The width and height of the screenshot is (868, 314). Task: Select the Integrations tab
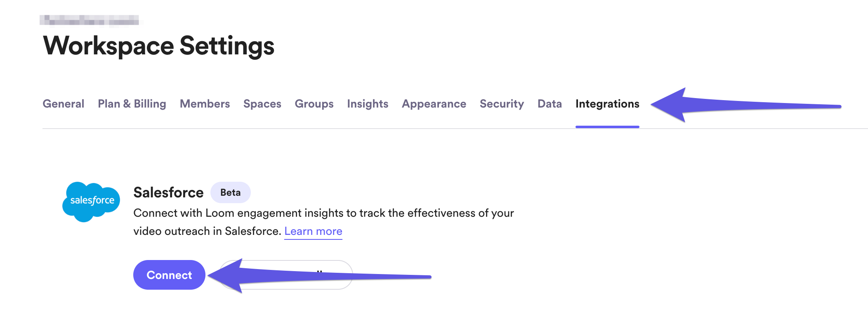tap(607, 104)
